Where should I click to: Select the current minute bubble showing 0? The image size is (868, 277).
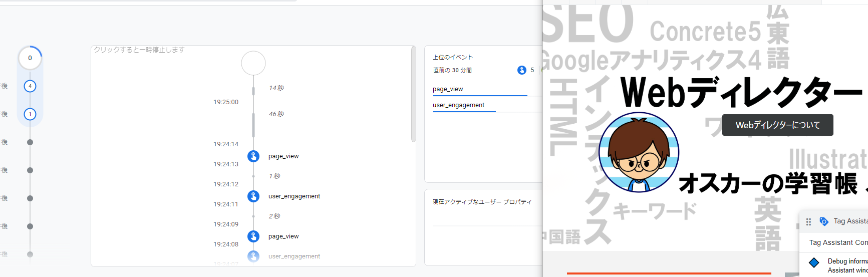coord(30,58)
